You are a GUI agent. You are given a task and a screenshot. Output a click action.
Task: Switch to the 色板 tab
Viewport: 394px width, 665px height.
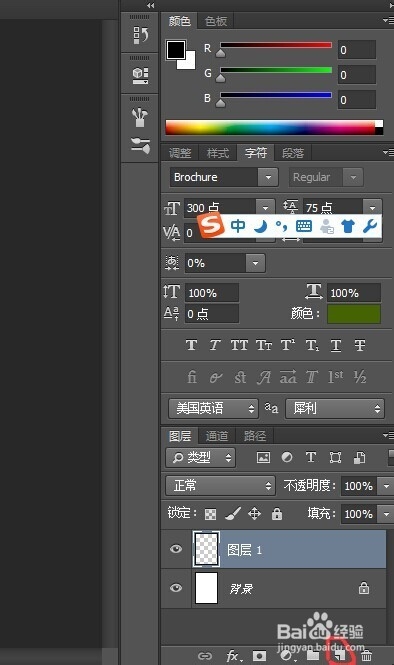click(216, 21)
